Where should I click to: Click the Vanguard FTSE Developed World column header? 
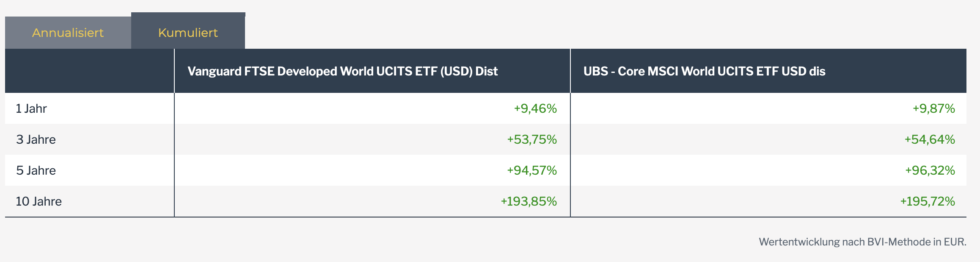[x=342, y=71]
